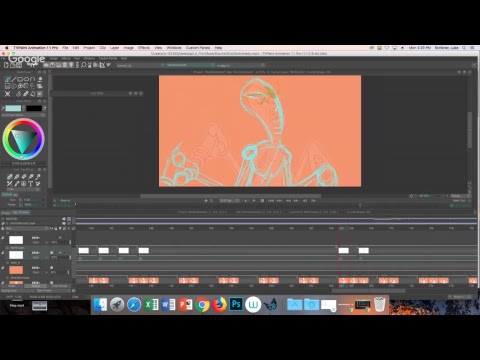This screenshot has width=480, height=360.
Task: Toggle mute speaker icon on sound track
Action: (x=64, y=219)
